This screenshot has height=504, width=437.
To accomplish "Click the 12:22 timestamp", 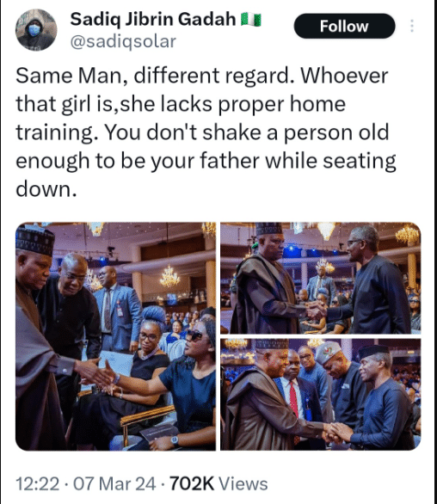I will coord(38,483).
